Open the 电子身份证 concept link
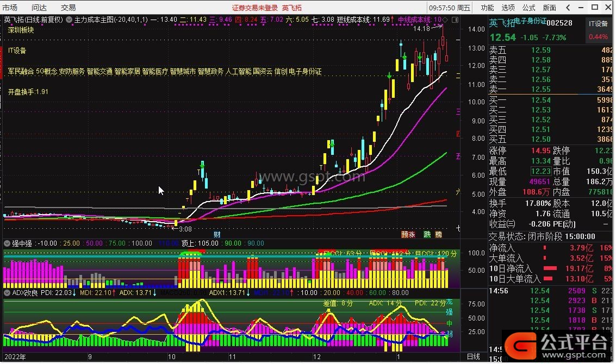 [x=530, y=21]
